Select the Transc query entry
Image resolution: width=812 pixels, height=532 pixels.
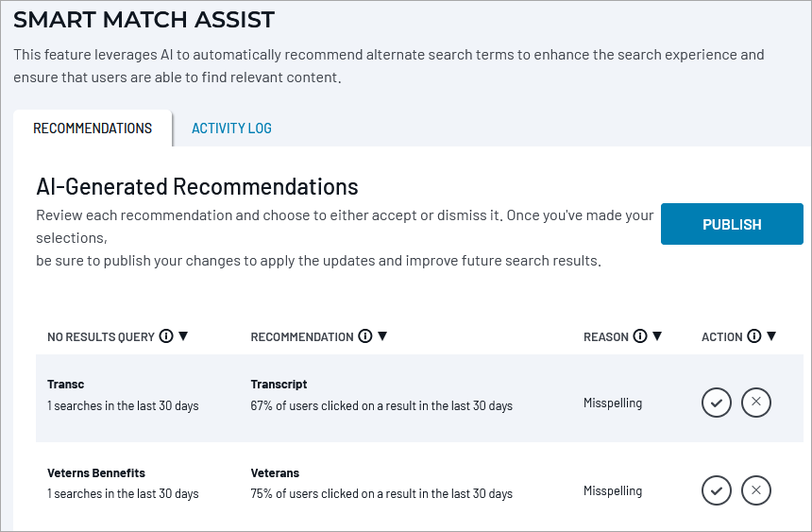point(66,385)
